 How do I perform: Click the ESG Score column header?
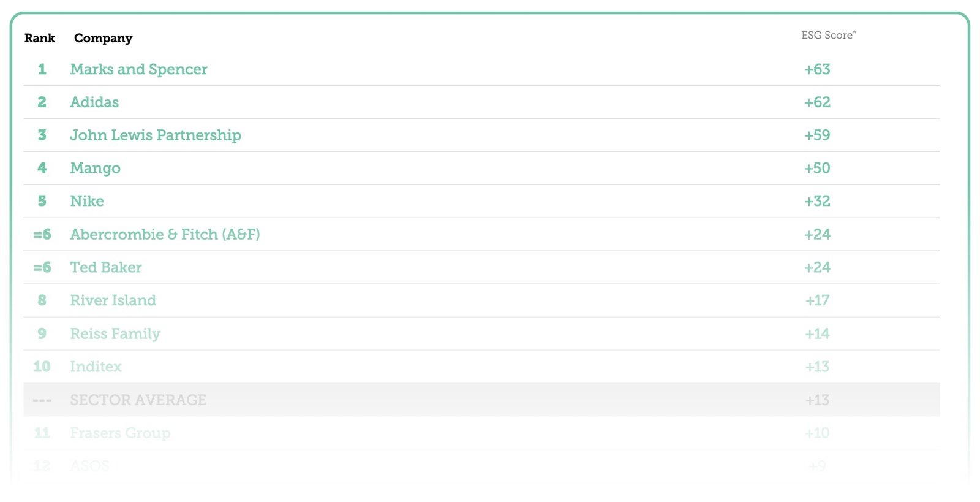click(828, 36)
